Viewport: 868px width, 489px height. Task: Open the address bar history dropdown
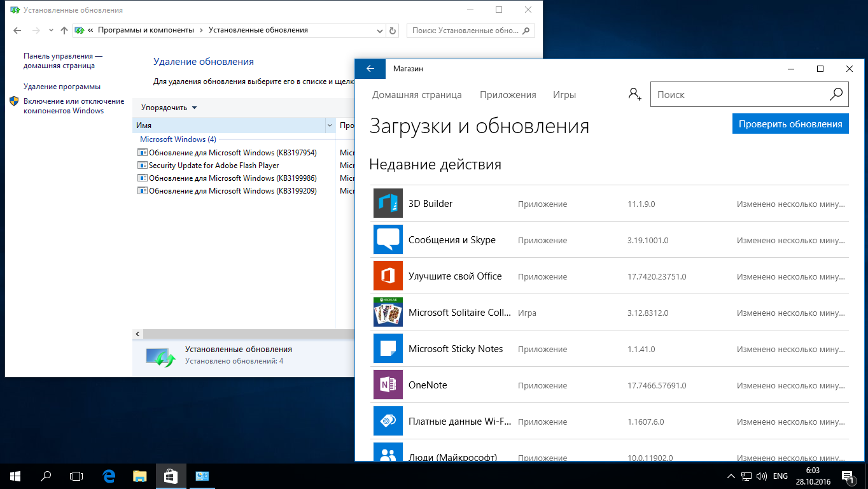(x=380, y=30)
